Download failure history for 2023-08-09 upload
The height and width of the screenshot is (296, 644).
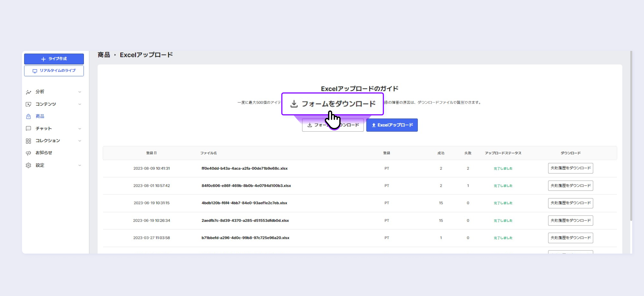pos(570,168)
